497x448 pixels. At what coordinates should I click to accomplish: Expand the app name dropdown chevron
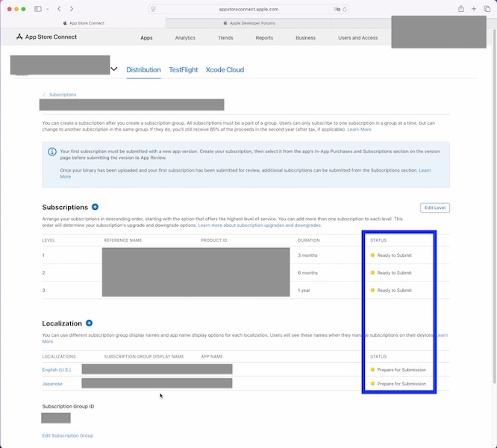click(114, 69)
